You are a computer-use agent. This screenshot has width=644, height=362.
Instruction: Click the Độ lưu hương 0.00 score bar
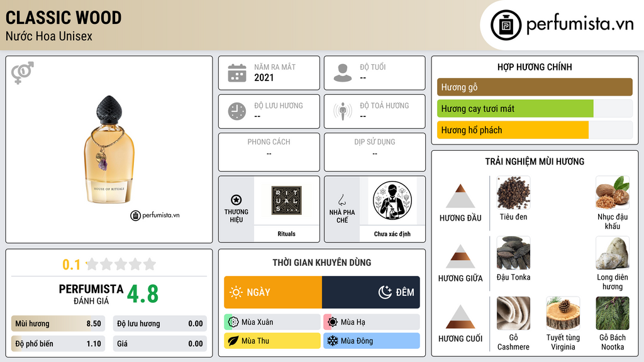pyautogui.click(x=160, y=324)
